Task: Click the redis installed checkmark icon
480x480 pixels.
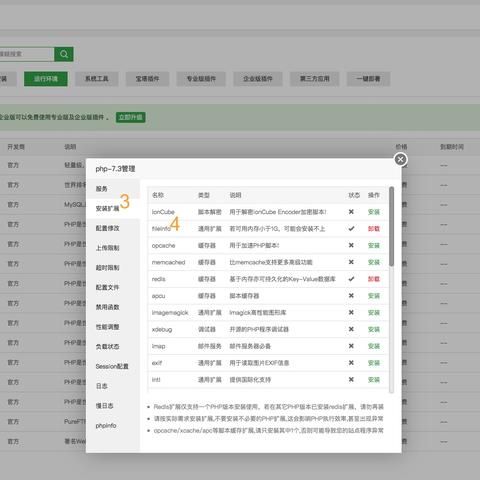Action: click(351, 279)
